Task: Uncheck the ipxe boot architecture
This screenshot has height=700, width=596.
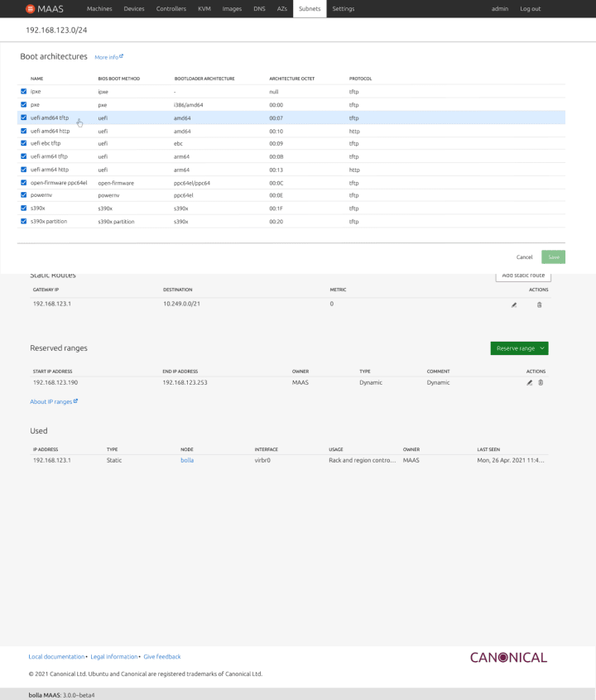Action: (24, 91)
